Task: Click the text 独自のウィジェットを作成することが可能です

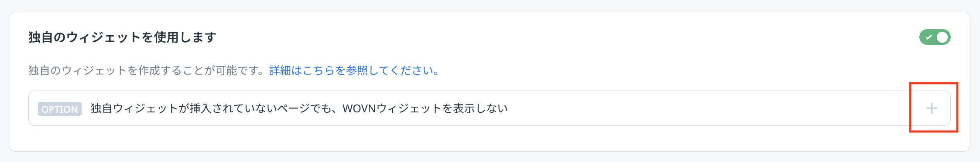Action: pyautogui.click(x=143, y=71)
